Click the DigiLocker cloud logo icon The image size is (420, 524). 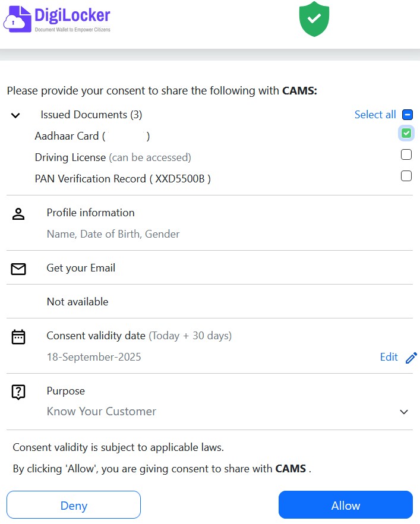17,18
